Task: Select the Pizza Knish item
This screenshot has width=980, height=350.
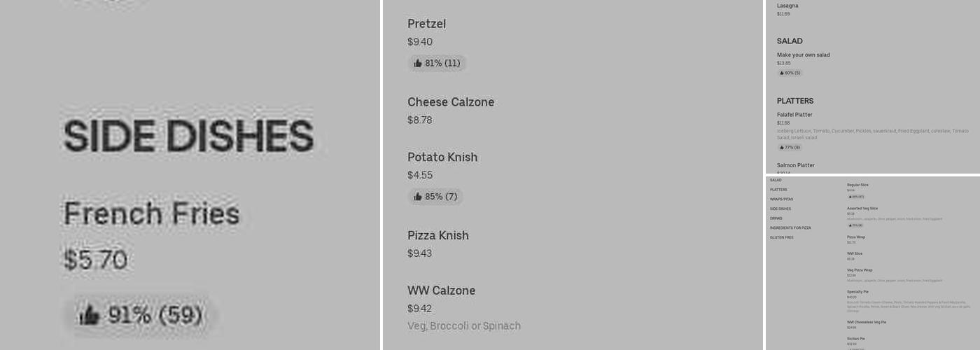Action: click(438, 236)
